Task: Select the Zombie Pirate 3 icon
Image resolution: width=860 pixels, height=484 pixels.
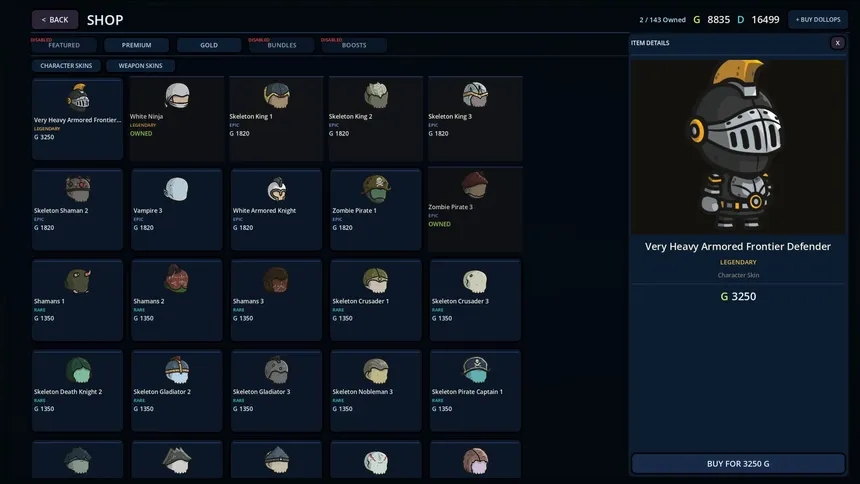Action: (x=474, y=185)
